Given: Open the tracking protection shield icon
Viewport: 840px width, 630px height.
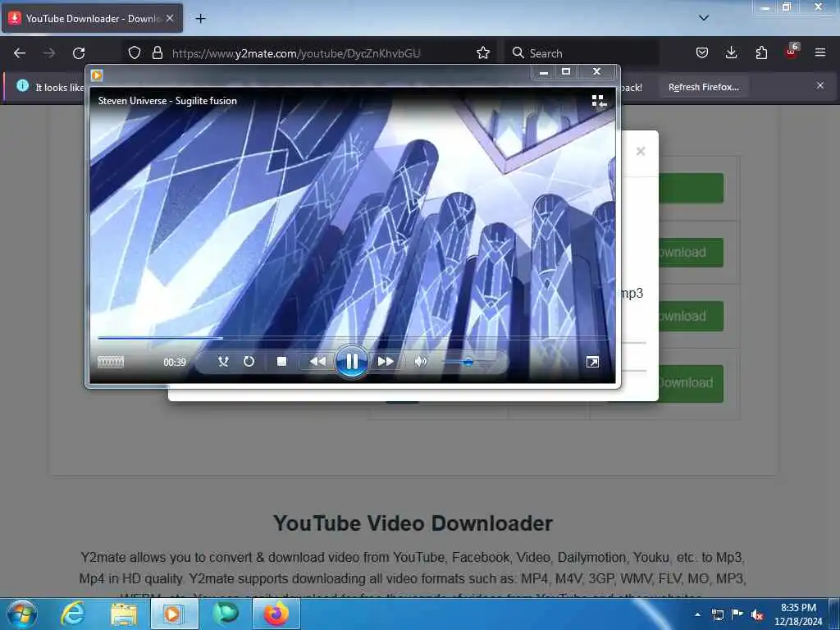Looking at the screenshot, I should click(135, 52).
